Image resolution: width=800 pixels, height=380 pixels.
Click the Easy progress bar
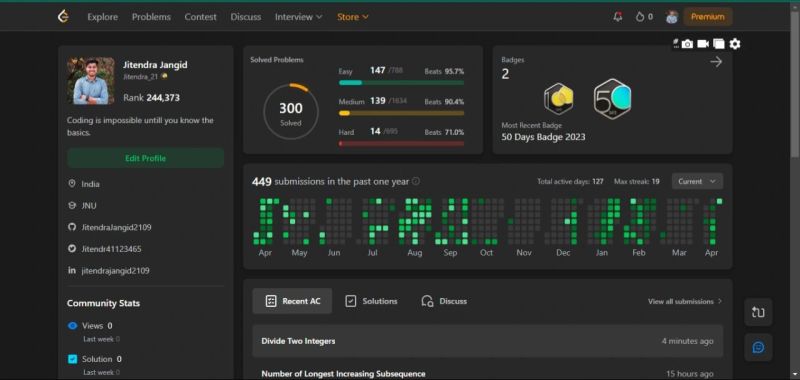pyautogui.click(x=402, y=83)
